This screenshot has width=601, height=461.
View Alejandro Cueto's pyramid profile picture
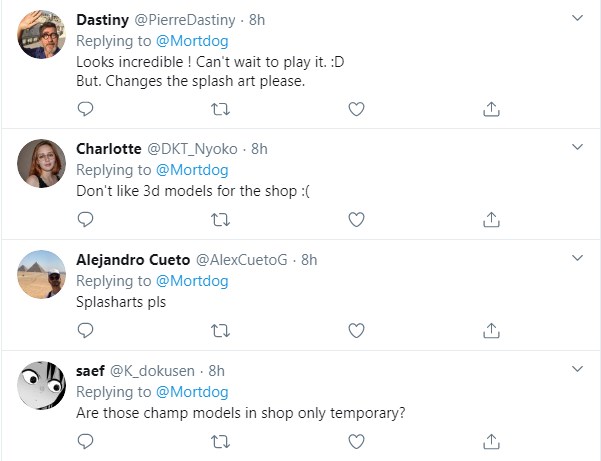pyautogui.click(x=41, y=274)
